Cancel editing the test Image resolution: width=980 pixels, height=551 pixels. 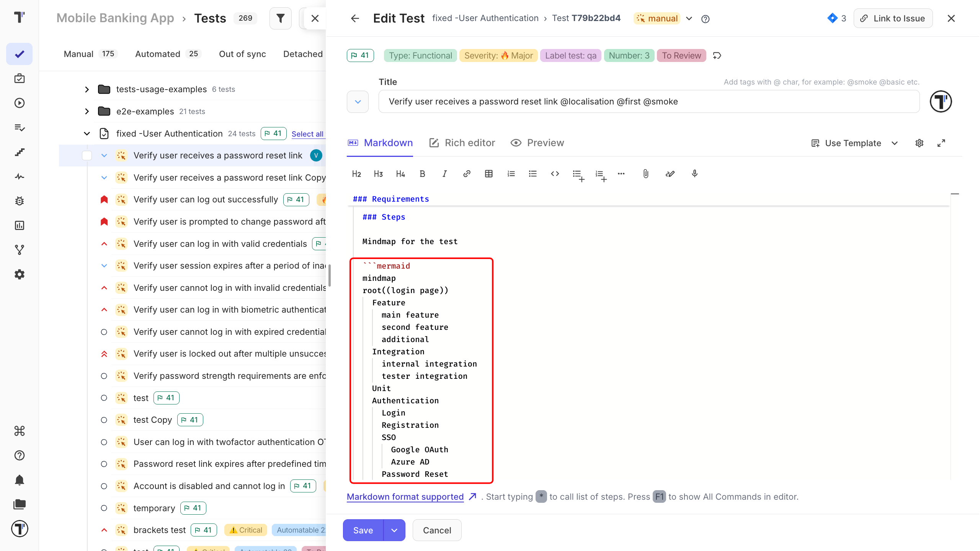point(437,530)
